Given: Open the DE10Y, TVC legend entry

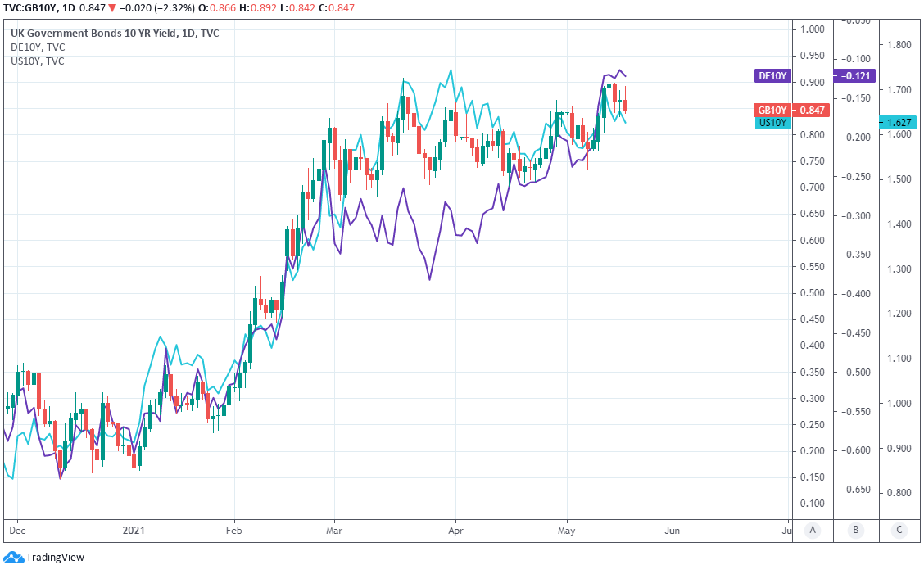Looking at the screenshot, I should (x=38, y=47).
